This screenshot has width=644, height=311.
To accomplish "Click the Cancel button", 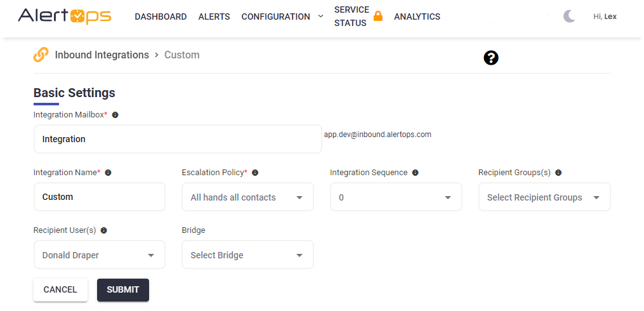I will (60, 289).
